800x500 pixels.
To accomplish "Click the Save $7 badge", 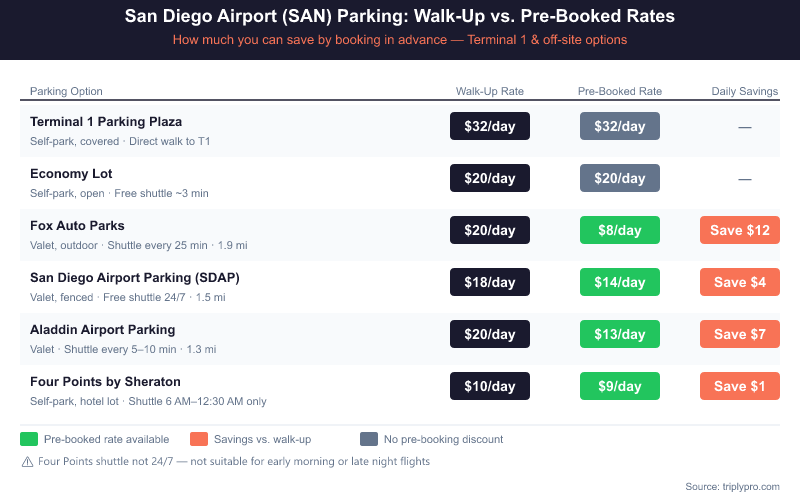I will click(740, 334).
